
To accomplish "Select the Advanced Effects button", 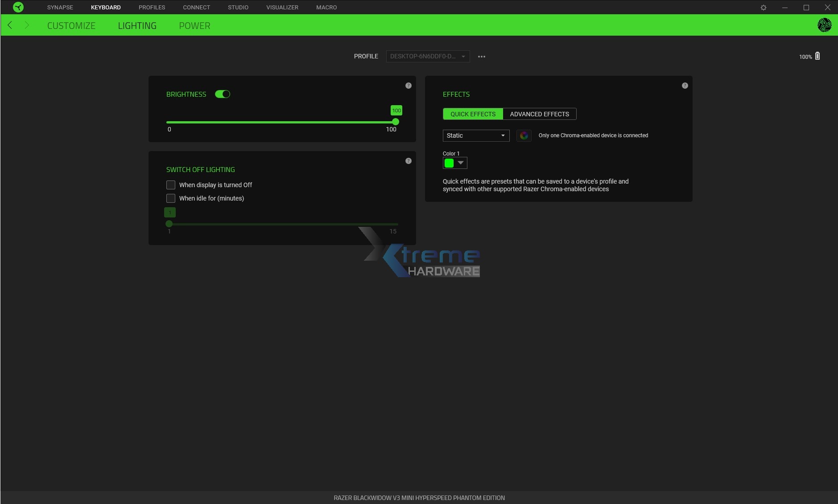I will (539, 114).
